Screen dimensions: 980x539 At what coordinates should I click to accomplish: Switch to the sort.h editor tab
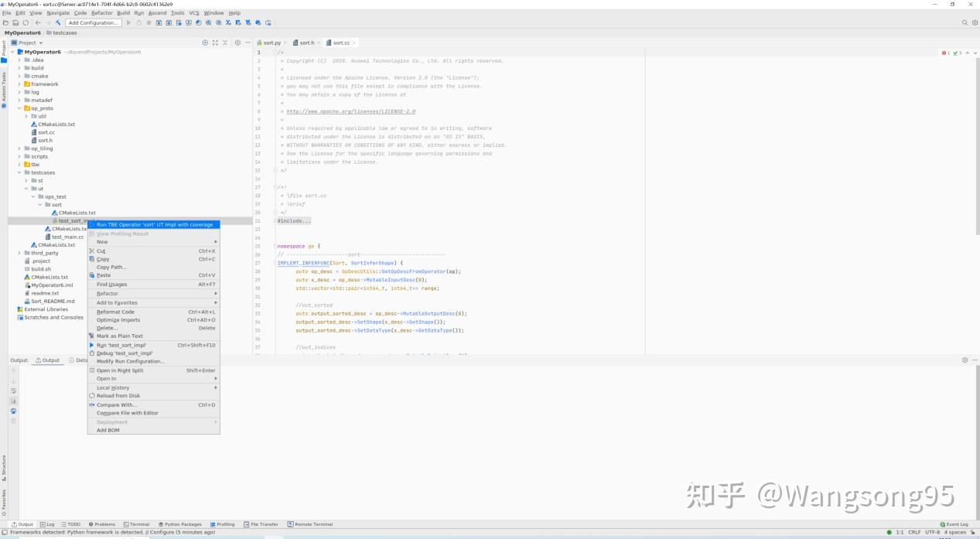coord(307,43)
